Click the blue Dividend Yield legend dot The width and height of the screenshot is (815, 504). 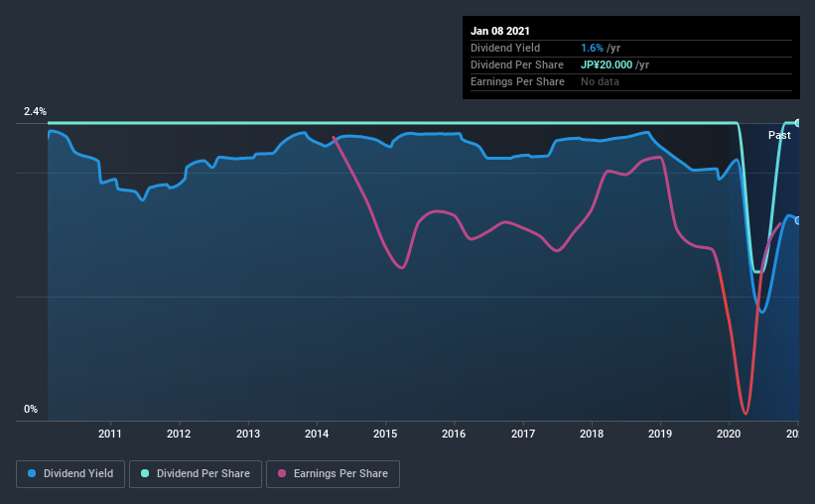32,473
